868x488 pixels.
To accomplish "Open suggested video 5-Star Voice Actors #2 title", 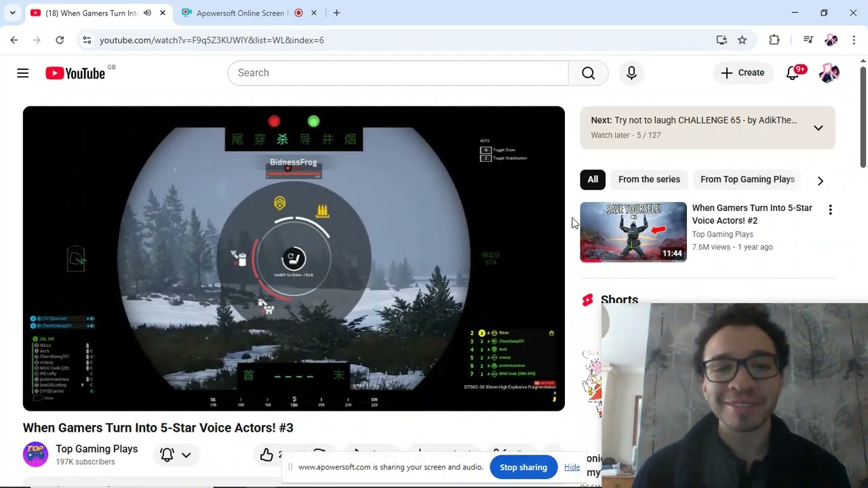I will click(752, 214).
